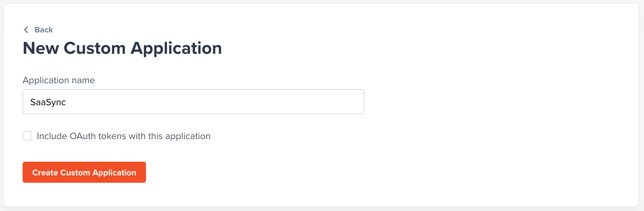Click the word "Custom" in the page heading

(x=95, y=48)
